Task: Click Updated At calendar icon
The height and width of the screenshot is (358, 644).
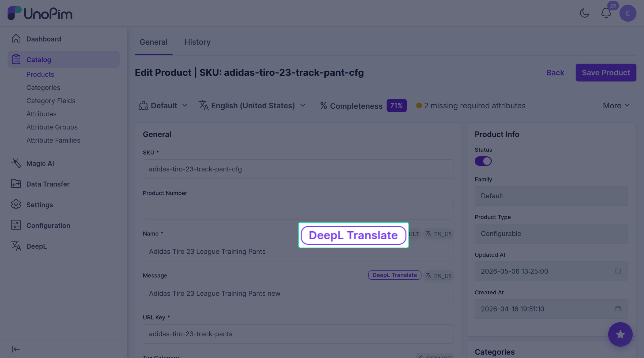Action: tap(618, 271)
